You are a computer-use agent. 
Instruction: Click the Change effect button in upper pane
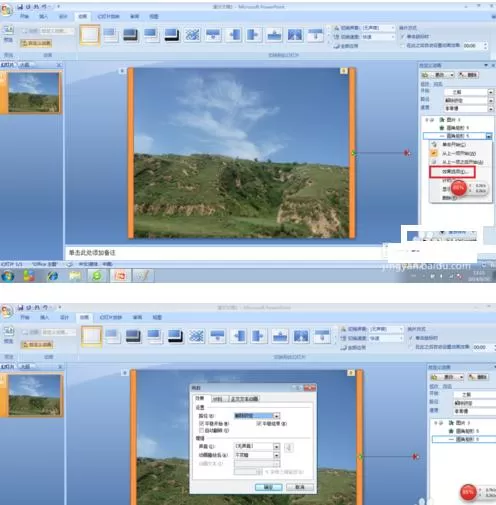coord(437,75)
